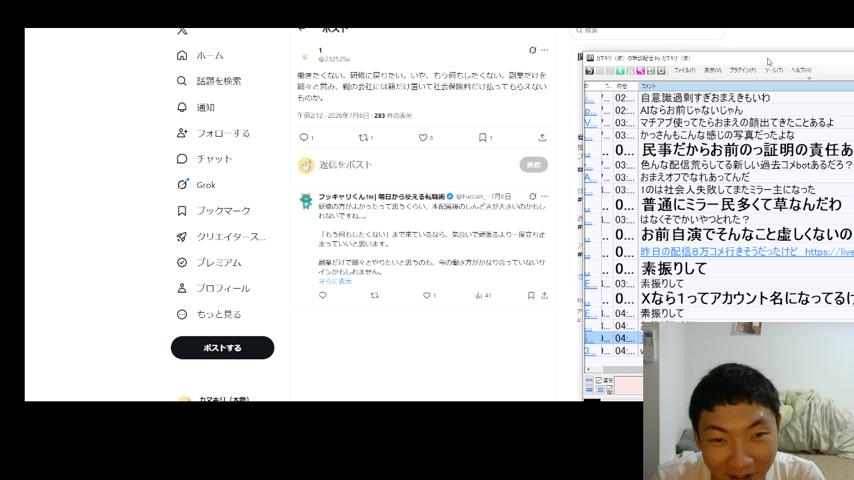The width and height of the screenshot is (854, 480).
Task: Go back with the post header arrow
Action: click(302, 29)
